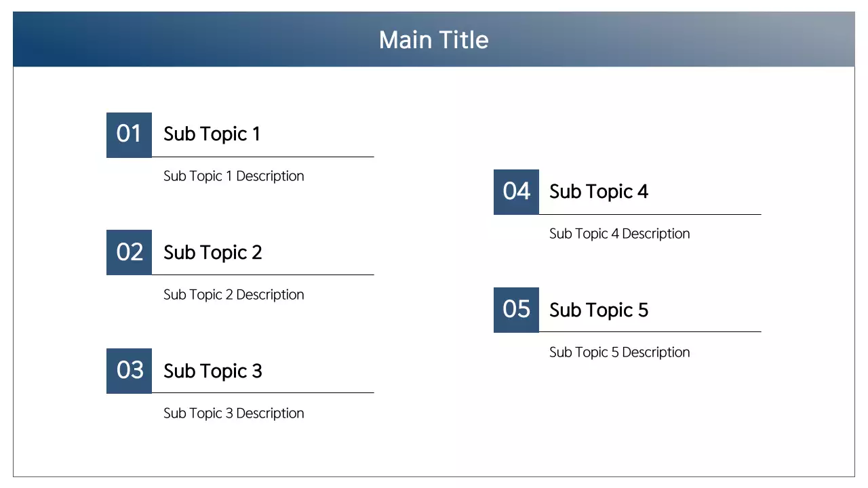Click the 03 numbered square
868x488 pixels.
pyautogui.click(x=129, y=371)
